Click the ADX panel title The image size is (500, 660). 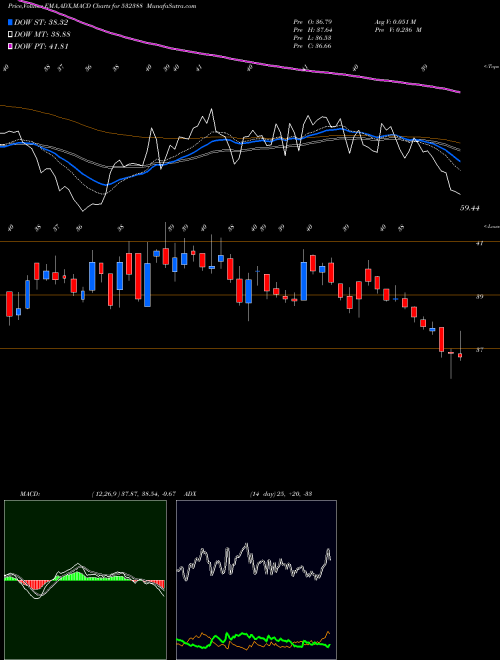[190, 493]
